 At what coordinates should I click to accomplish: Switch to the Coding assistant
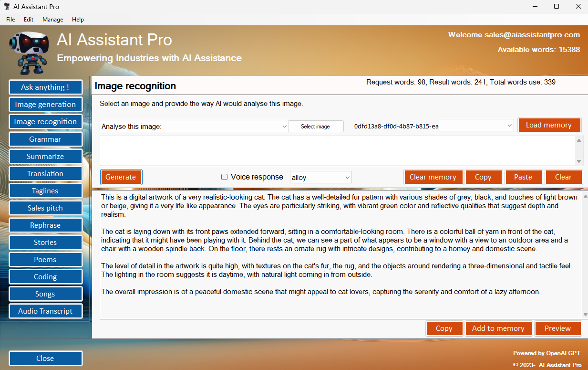click(45, 276)
